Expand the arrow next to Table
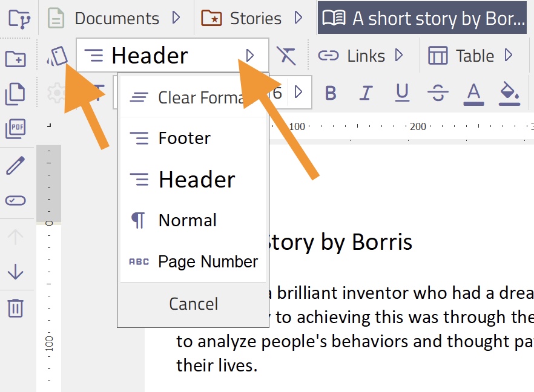The width and height of the screenshot is (534, 392). [x=509, y=55]
